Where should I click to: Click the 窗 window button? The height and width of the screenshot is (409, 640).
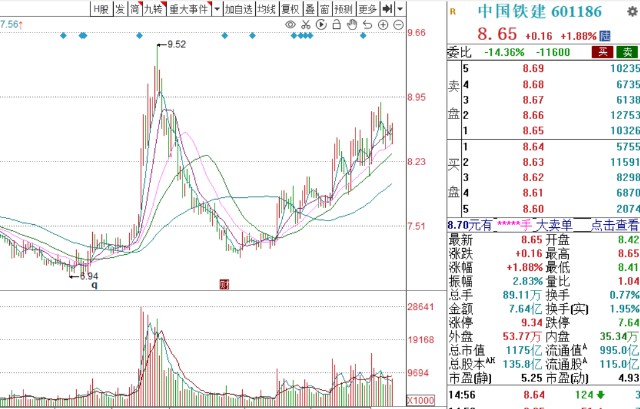point(324,9)
